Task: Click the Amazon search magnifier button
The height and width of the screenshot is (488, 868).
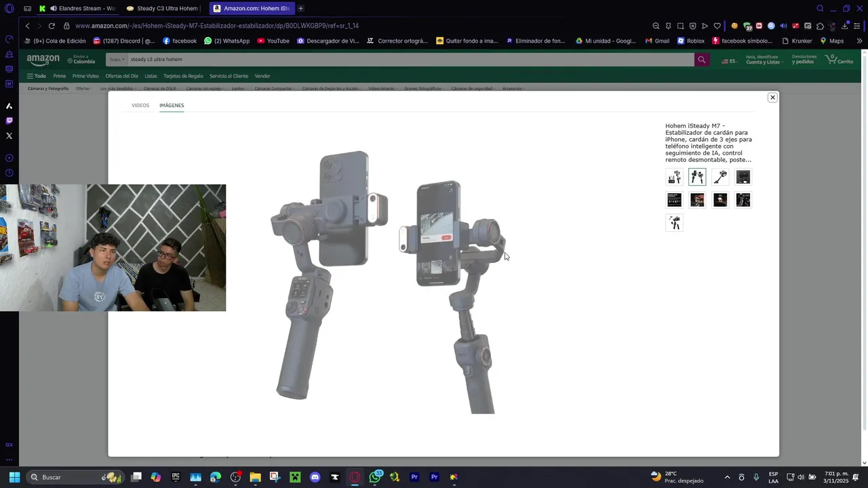Action: (702, 60)
